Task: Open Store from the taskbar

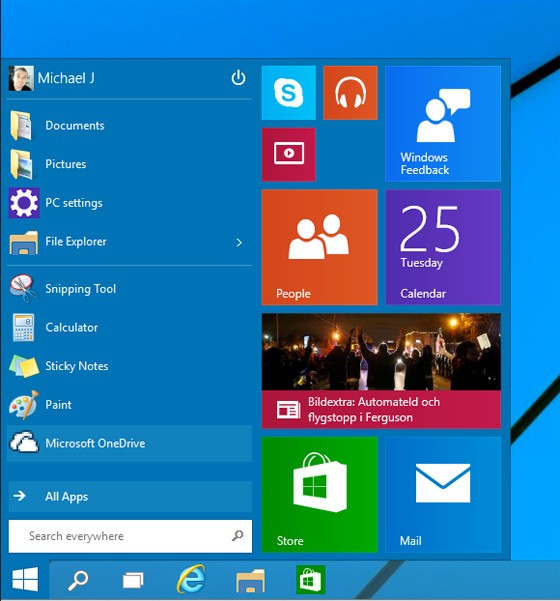Action: [311, 579]
